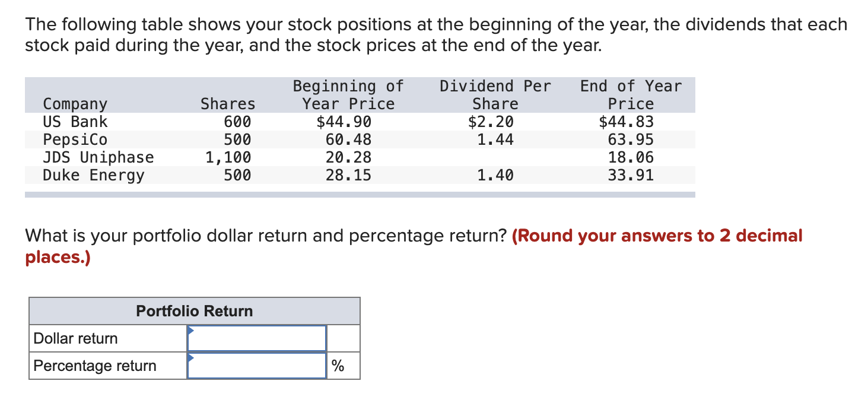This screenshot has height=419, width=868.
Task: Click the Company column header
Action: point(75,104)
